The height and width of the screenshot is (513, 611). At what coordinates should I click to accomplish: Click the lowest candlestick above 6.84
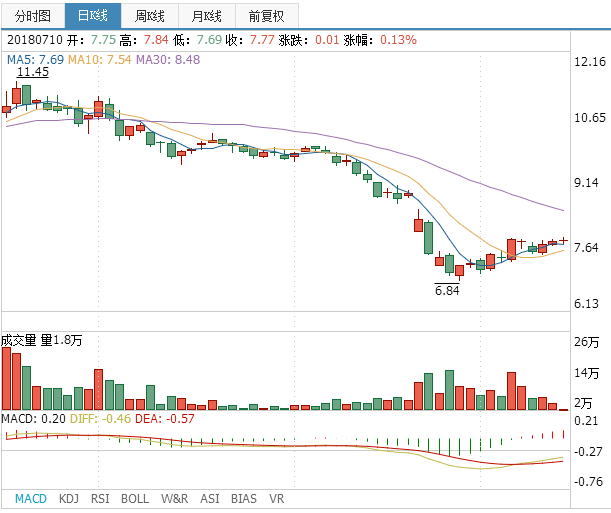pyautogui.click(x=459, y=272)
